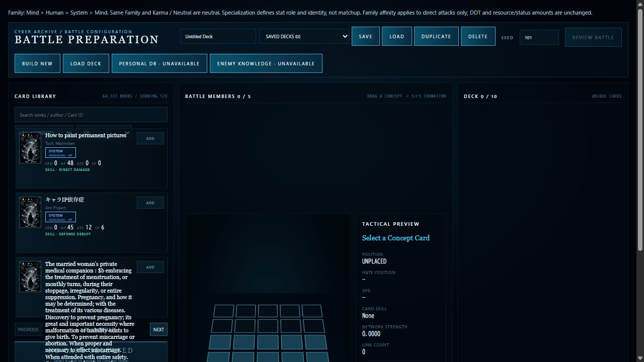
Task: Duplicate the current deck
Action: coord(436,36)
